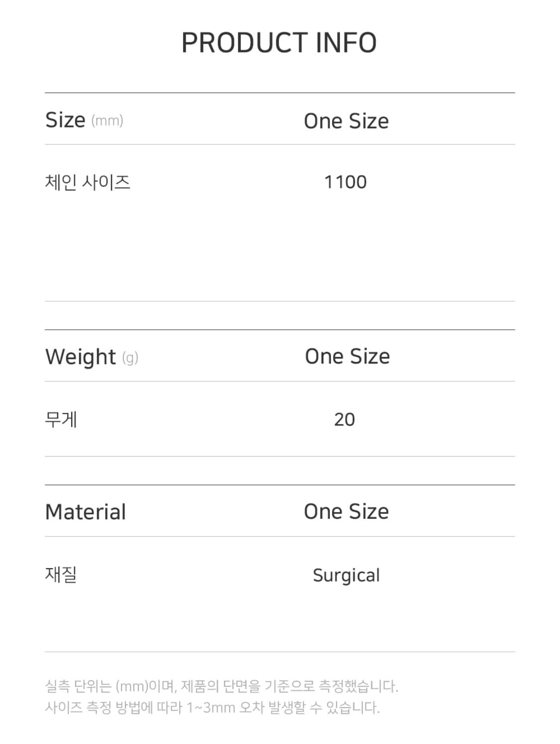
Task: Click the 체인 사이즈 label
Action: (88, 182)
